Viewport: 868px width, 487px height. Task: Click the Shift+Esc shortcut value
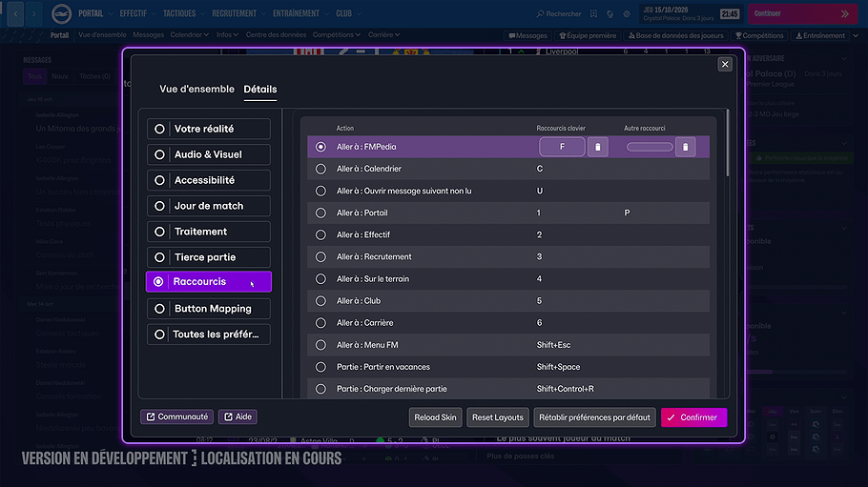(x=553, y=345)
